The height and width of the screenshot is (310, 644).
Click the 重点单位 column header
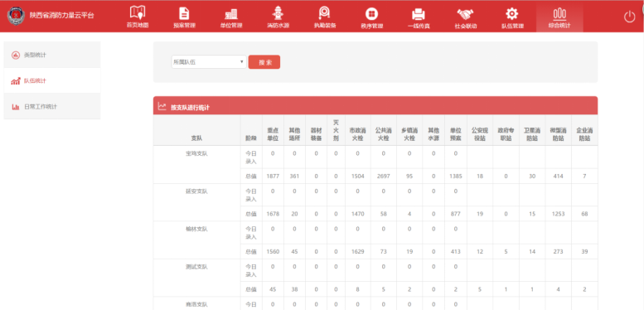273,134
